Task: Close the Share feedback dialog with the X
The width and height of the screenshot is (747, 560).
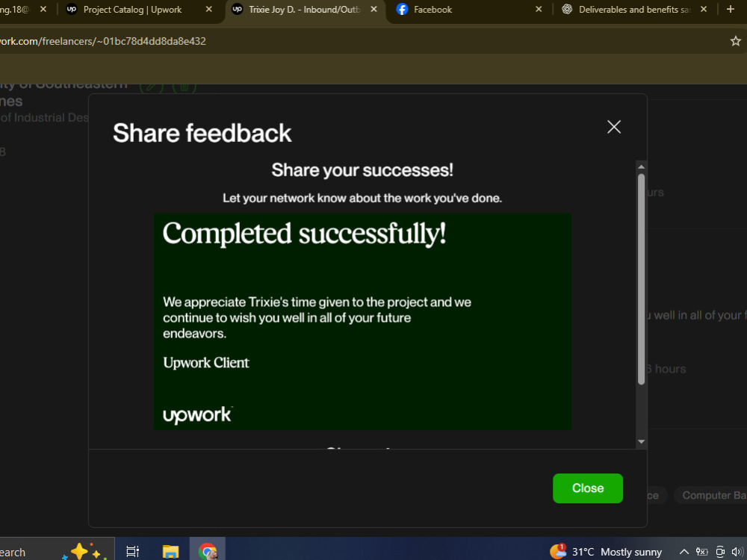Action: (613, 127)
